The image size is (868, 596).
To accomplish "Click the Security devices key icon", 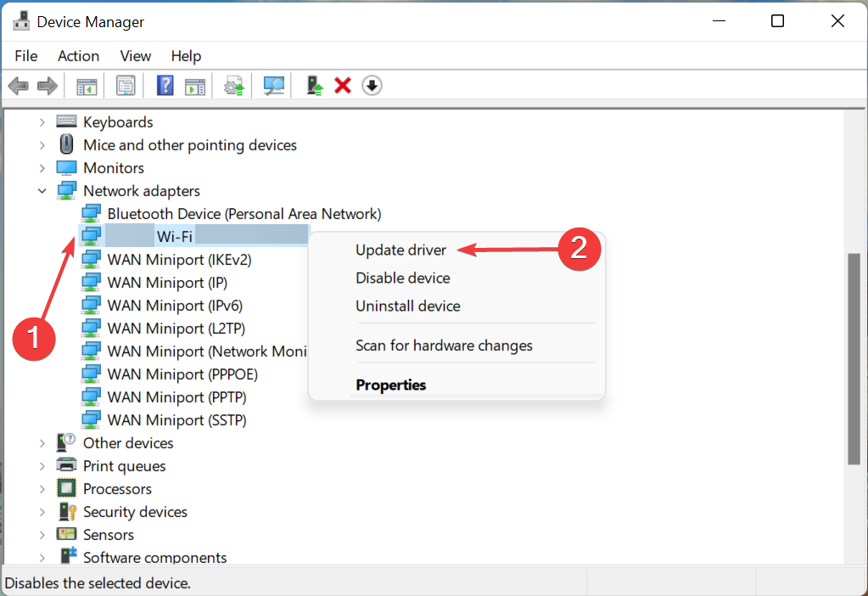I will click(67, 511).
